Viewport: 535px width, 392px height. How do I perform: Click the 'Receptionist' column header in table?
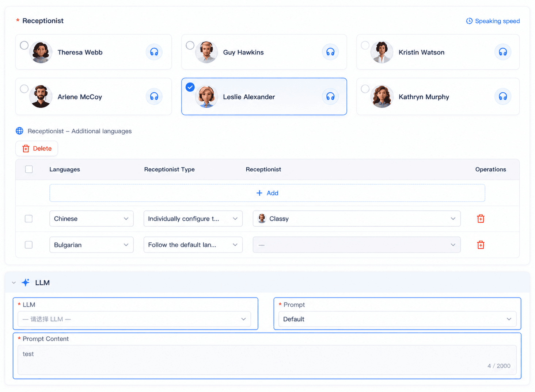[263, 169]
